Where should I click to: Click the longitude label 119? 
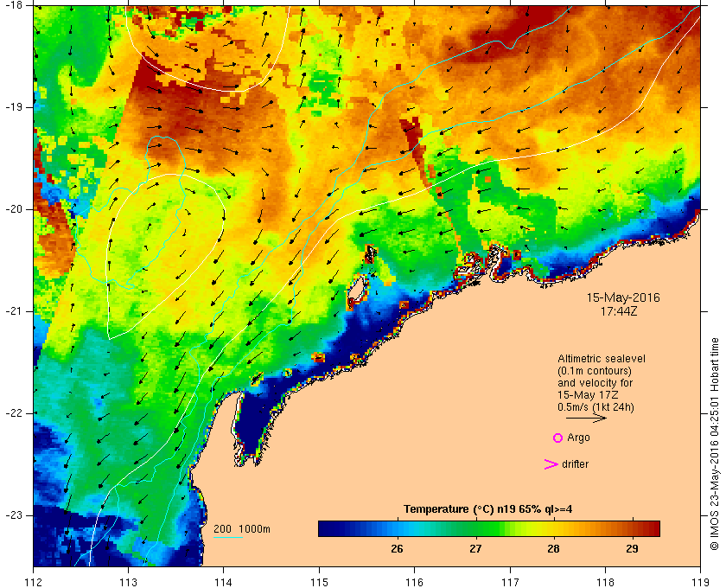(x=700, y=581)
